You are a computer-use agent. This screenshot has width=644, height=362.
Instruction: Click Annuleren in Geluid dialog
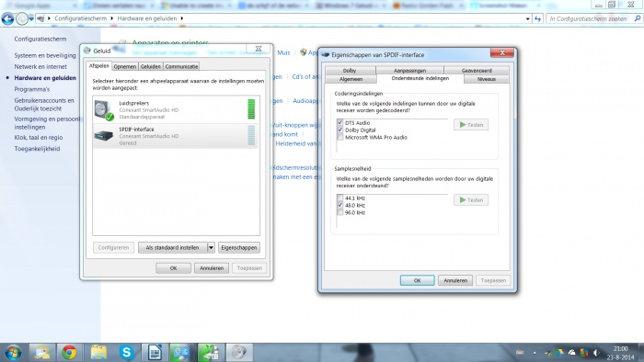212,268
